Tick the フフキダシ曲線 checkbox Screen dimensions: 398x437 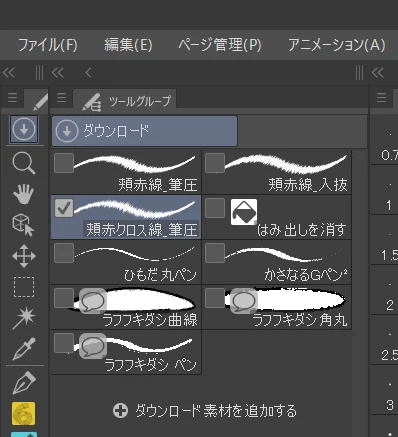(64, 298)
